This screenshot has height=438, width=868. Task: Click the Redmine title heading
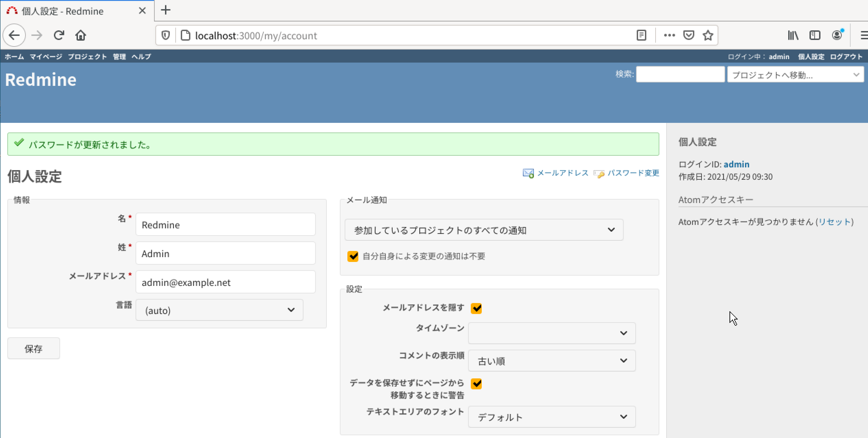coord(41,80)
